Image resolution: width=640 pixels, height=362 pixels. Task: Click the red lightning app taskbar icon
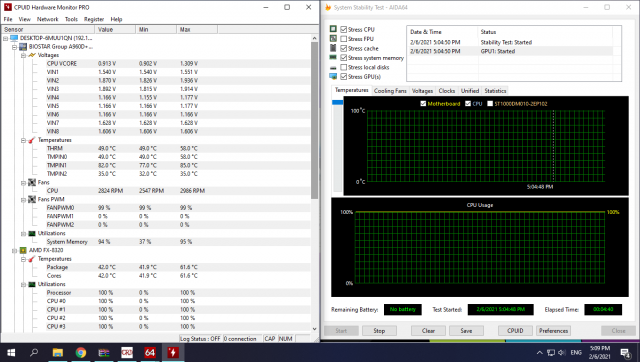point(173,352)
